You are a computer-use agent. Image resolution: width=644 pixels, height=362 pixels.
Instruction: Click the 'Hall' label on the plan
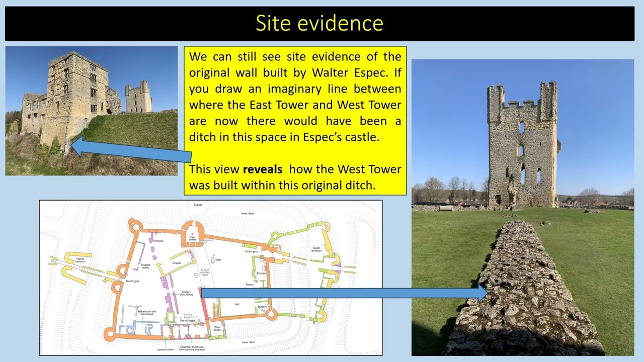click(x=237, y=304)
